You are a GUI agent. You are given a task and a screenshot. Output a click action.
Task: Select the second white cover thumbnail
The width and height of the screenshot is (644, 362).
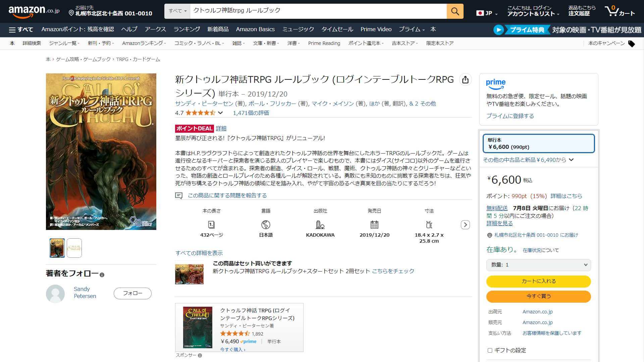coord(74,248)
